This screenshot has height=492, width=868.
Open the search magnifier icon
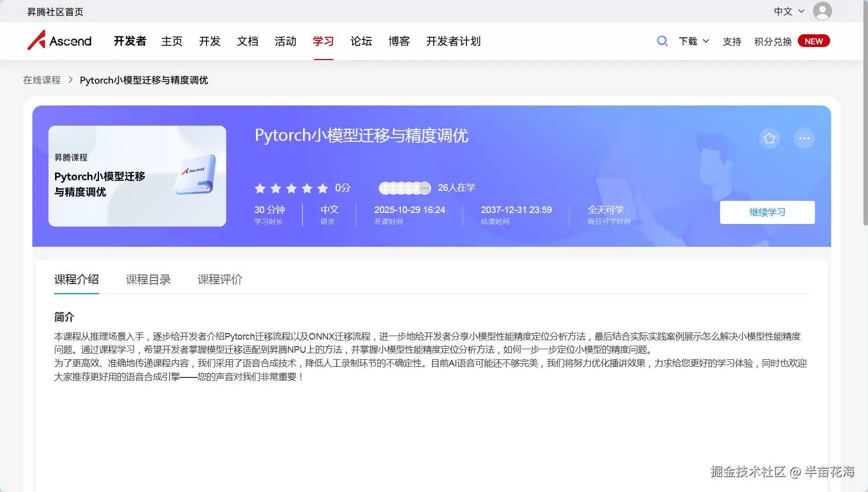pyautogui.click(x=662, y=41)
